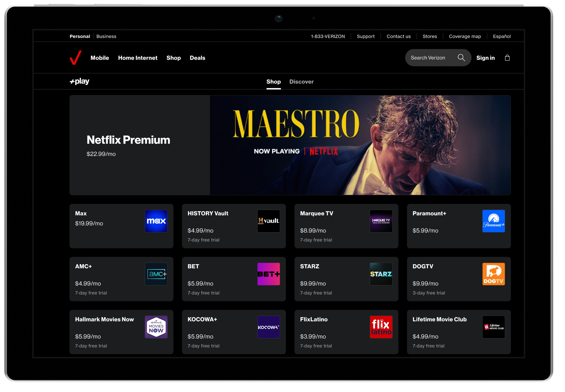Click the FlixLatino logo icon
The image size is (565, 392).
pos(381,327)
